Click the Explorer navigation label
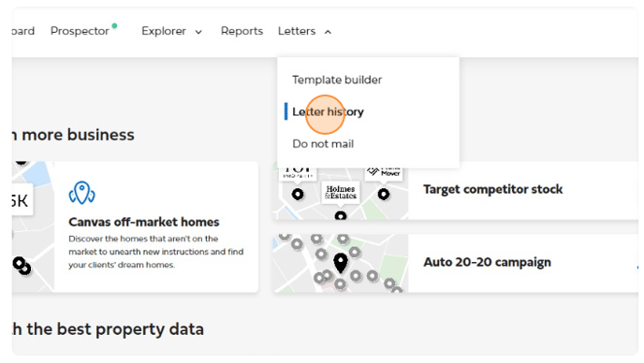The width and height of the screenshot is (644, 363). [x=164, y=31]
